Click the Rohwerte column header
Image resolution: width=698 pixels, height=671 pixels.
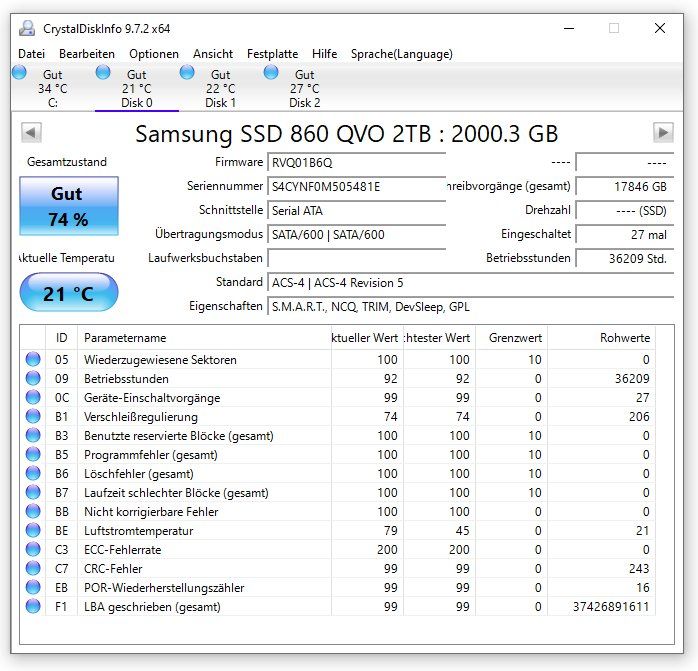click(601, 338)
